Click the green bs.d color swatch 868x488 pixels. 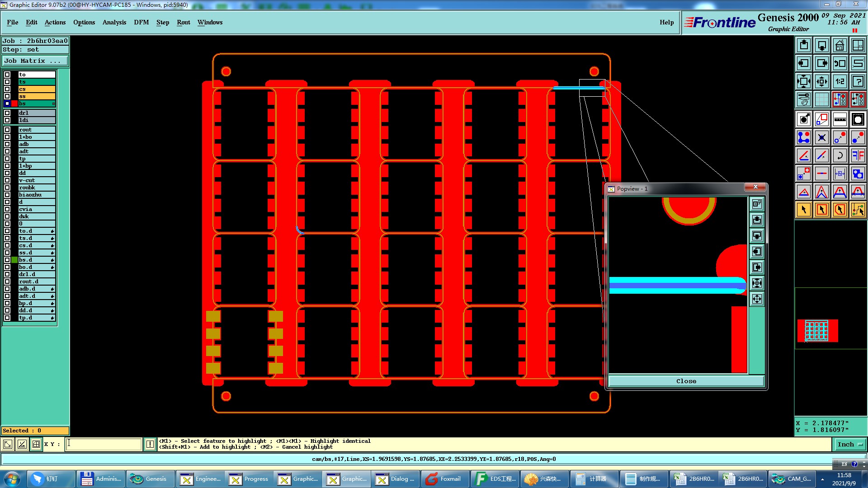[x=14, y=260]
